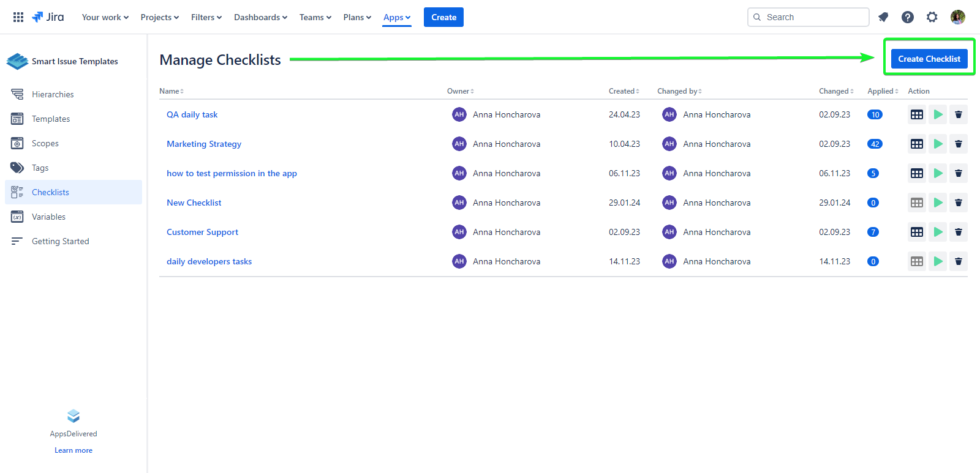
Task: Sort the list by Created date
Action: point(624,91)
